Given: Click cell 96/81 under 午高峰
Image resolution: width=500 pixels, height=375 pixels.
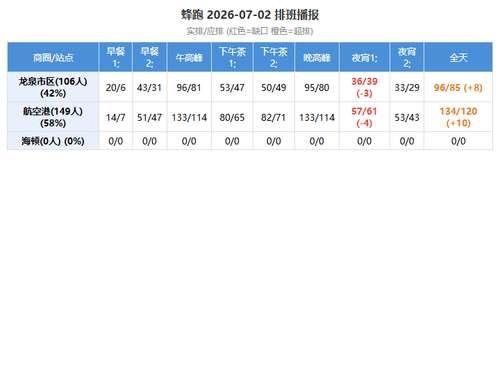Looking at the screenshot, I should point(189,87).
